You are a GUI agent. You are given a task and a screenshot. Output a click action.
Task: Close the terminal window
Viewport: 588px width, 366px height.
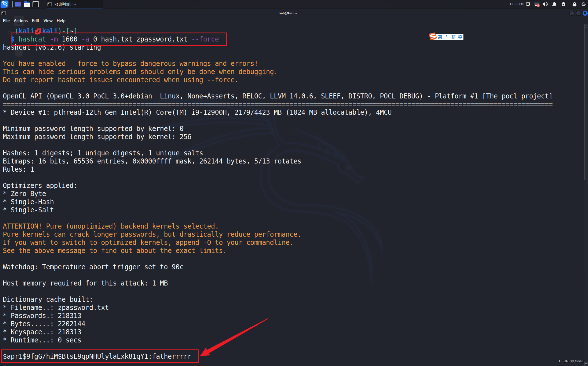tap(585, 13)
